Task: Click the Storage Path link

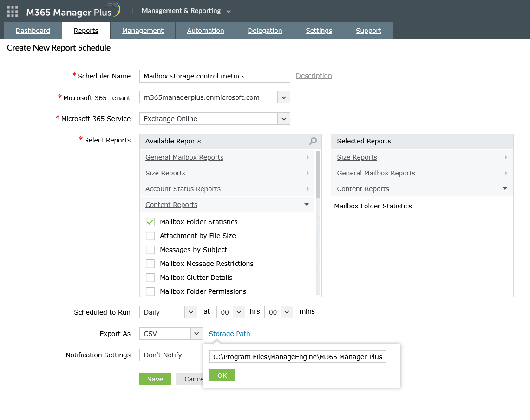Action: point(229,333)
